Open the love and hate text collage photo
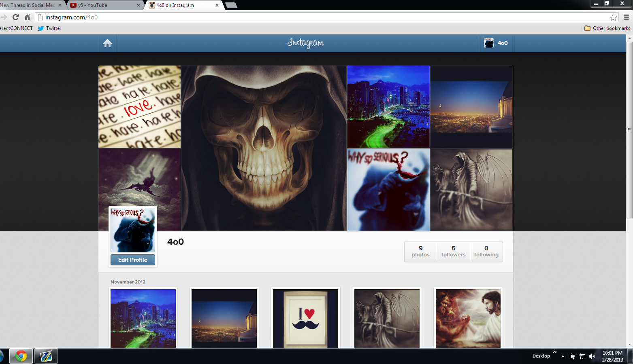 140,107
